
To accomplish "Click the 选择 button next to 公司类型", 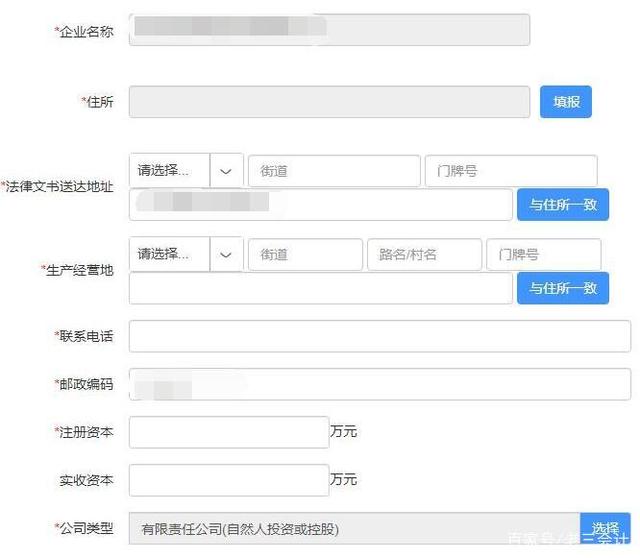I will tap(605, 529).
